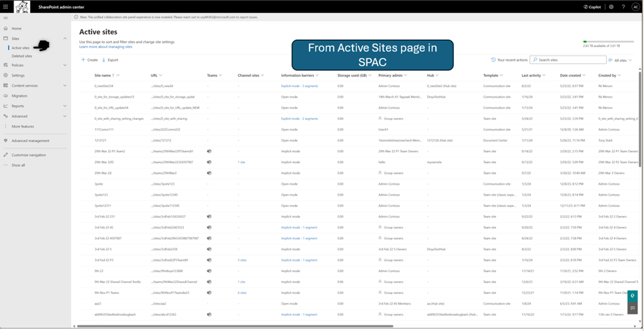Click the filter icon beside All sites
This screenshot has width=644, height=331.
point(611,60)
